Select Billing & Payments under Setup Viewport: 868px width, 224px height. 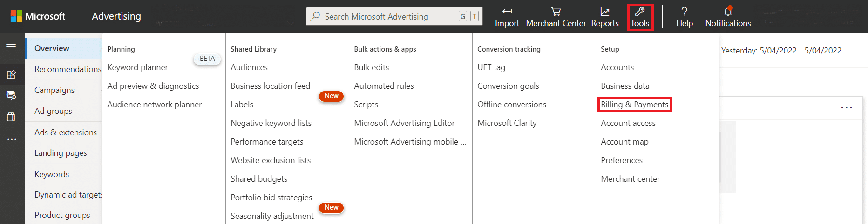634,105
